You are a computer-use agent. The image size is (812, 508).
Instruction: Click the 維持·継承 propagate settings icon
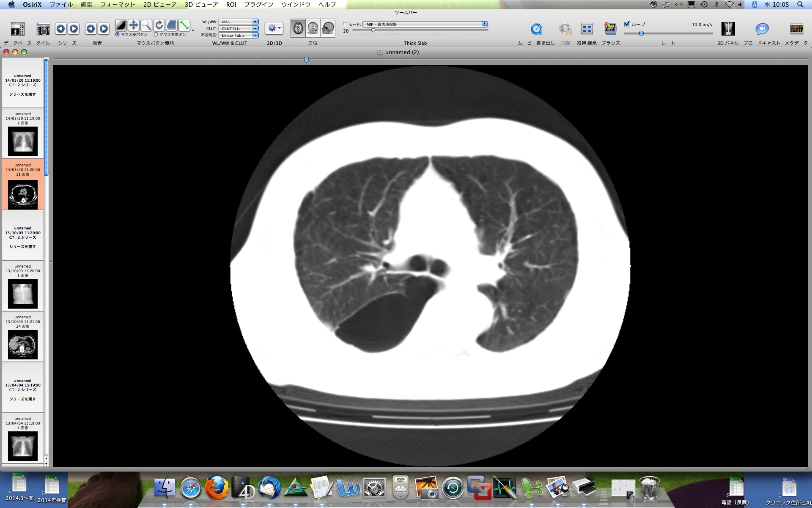(x=587, y=29)
